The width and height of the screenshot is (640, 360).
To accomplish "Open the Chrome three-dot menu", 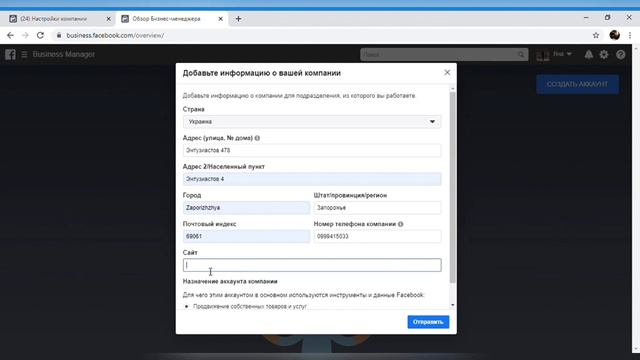I will click(x=630, y=36).
